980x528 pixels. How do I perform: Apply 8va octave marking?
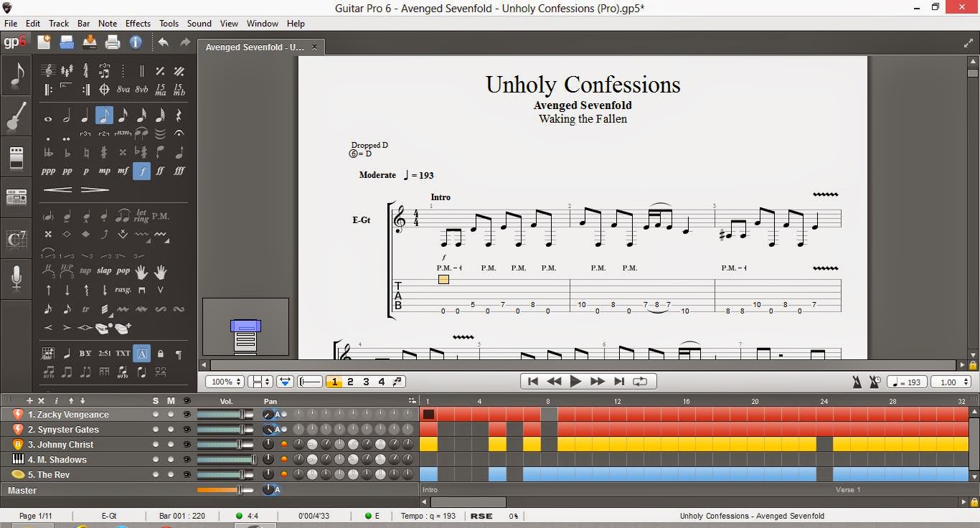tap(123, 90)
